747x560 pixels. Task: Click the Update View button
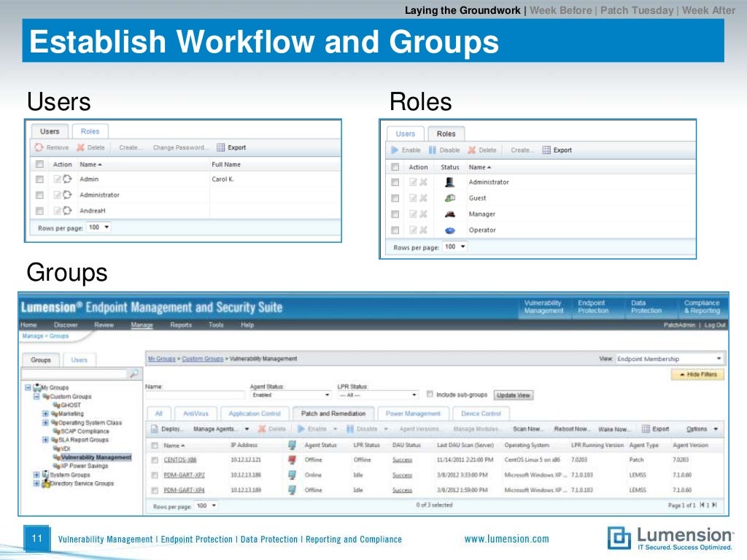click(x=513, y=395)
